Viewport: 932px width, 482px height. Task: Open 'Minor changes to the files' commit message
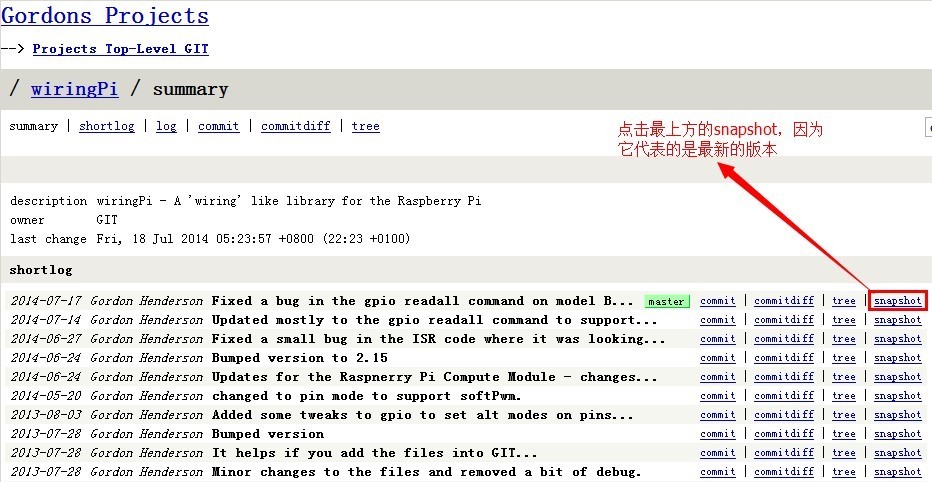coord(427,472)
